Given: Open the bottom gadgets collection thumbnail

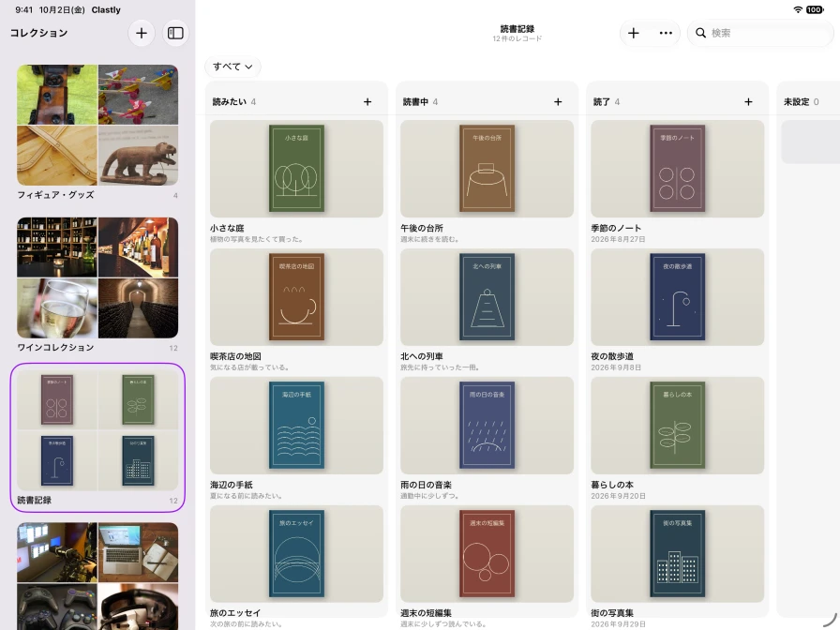Looking at the screenshot, I should tap(97, 576).
